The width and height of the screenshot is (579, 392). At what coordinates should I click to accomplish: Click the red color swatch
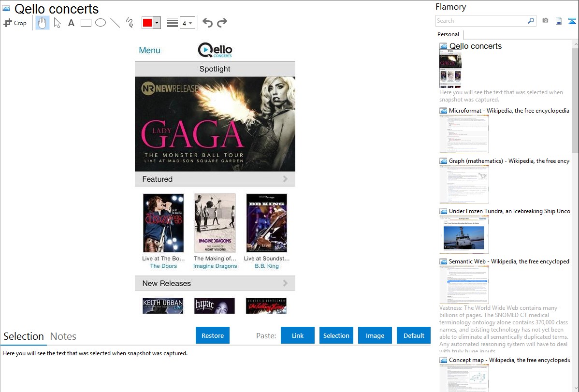pos(147,23)
